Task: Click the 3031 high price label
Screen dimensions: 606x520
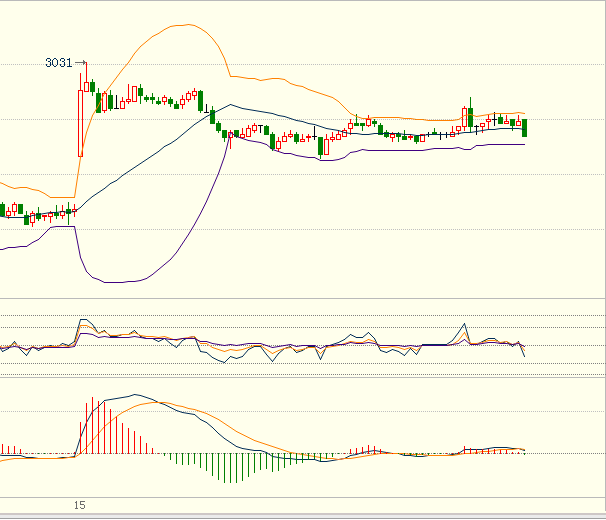Action: [x=58, y=63]
